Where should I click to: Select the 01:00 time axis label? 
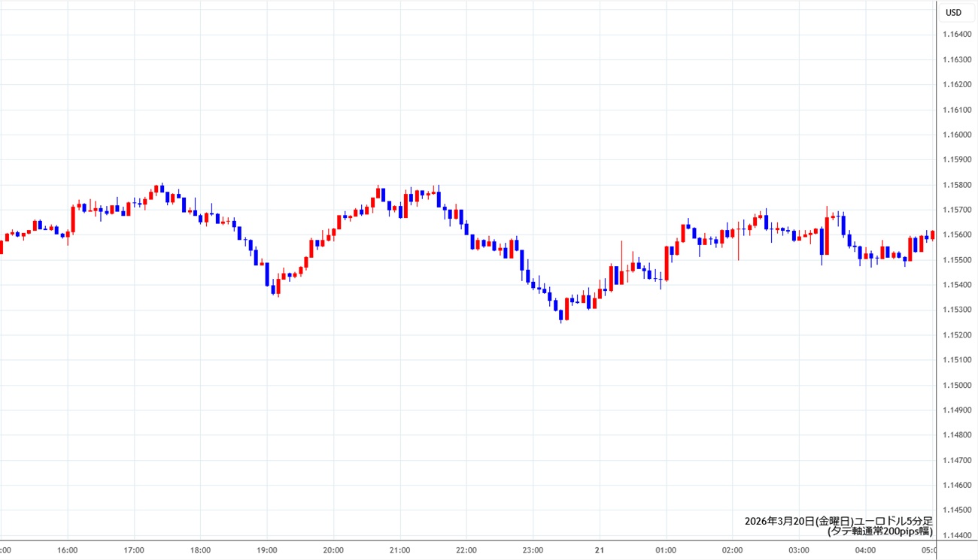tap(666, 550)
